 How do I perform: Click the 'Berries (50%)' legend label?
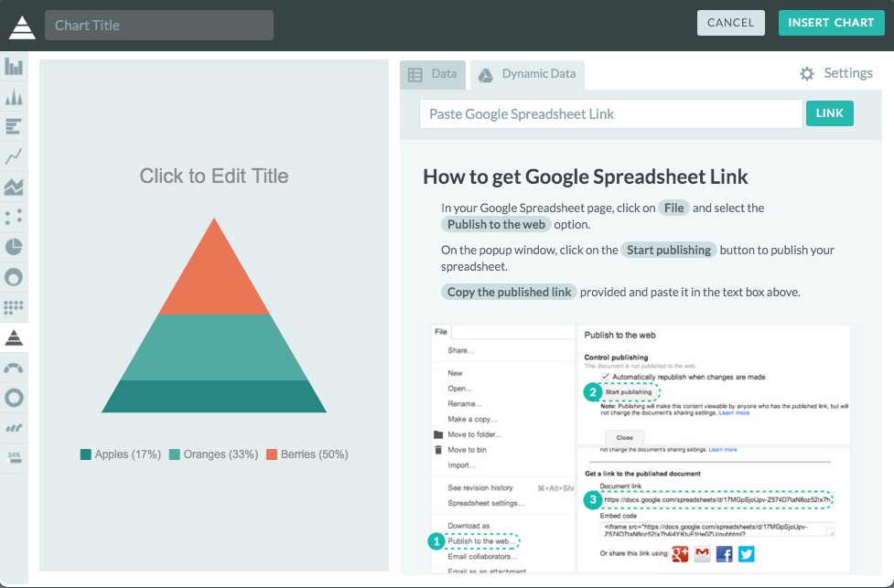pyautogui.click(x=314, y=454)
